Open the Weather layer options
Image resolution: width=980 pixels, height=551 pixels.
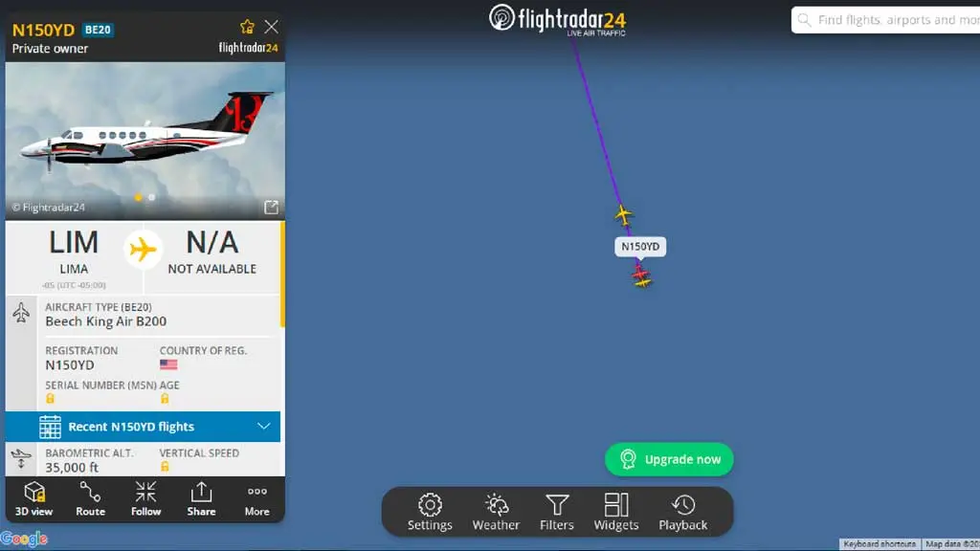coord(496,513)
